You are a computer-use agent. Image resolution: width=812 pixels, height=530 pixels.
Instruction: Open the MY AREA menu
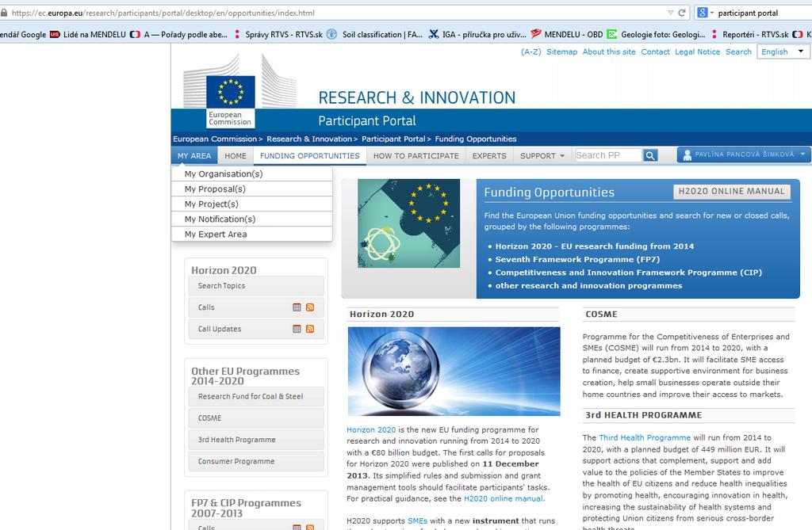point(194,156)
